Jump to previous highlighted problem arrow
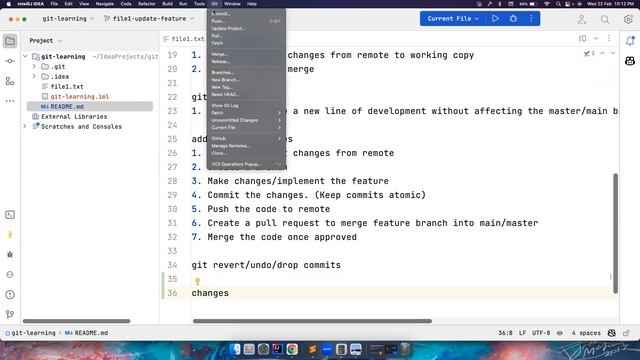Image resolution: width=640 pixels, height=360 pixels. (602, 53)
